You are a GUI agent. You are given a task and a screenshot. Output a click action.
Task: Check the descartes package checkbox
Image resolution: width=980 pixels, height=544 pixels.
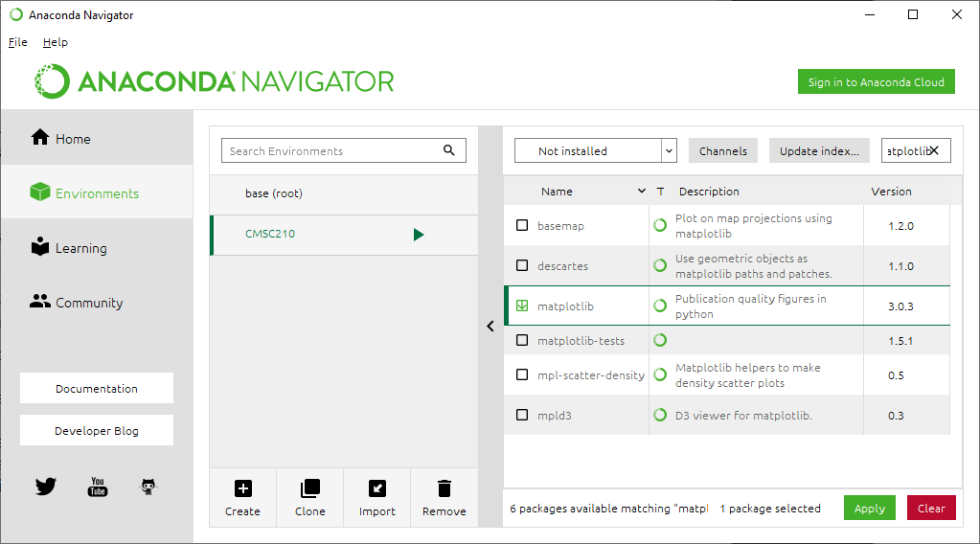coord(522,265)
